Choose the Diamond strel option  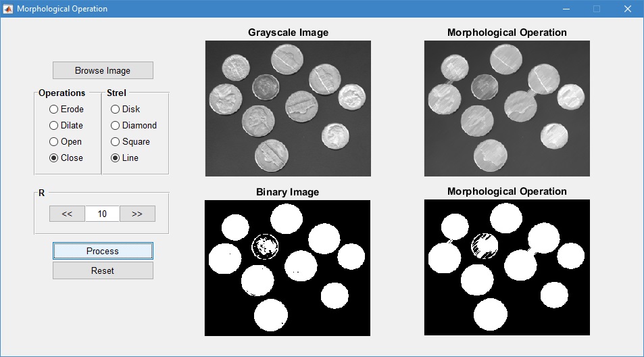(x=116, y=125)
